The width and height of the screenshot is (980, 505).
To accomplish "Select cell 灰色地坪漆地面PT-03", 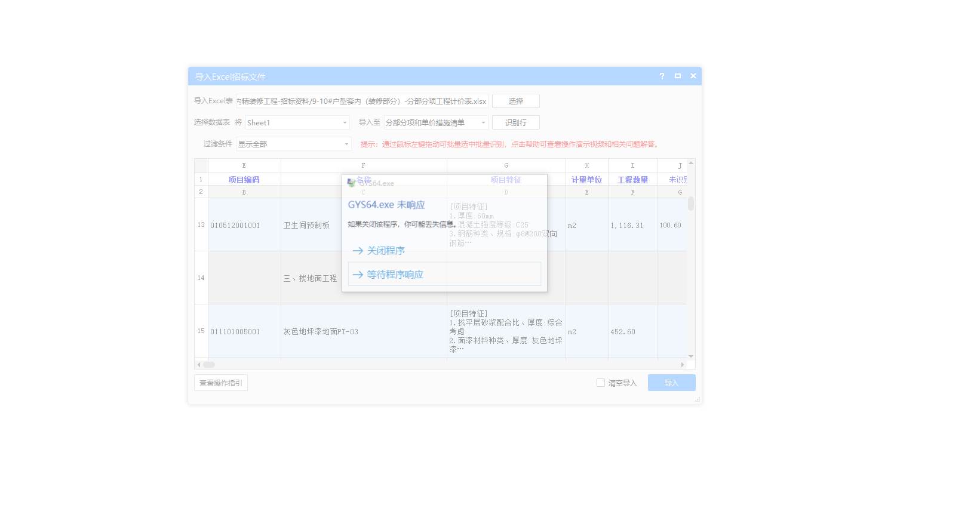I will 364,331.
